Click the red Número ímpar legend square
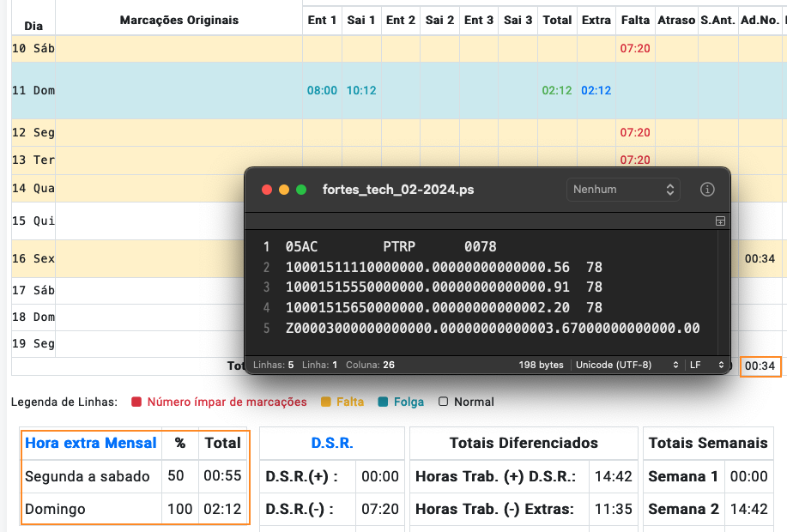This screenshot has height=532, width=787. click(136, 402)
